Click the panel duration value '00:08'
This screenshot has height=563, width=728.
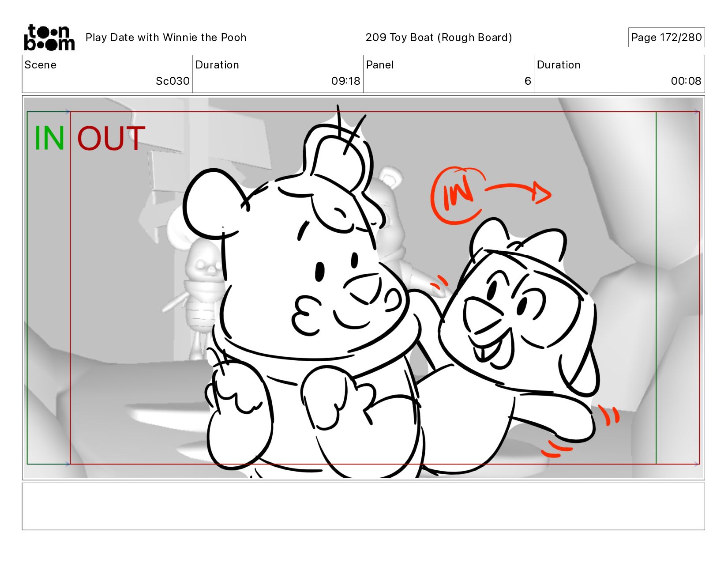point(686,81)
